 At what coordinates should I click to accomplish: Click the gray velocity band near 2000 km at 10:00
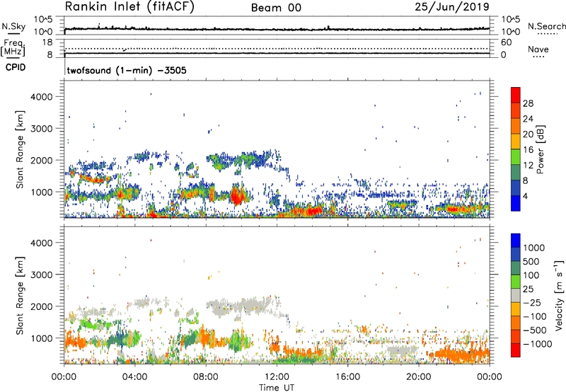241,306
